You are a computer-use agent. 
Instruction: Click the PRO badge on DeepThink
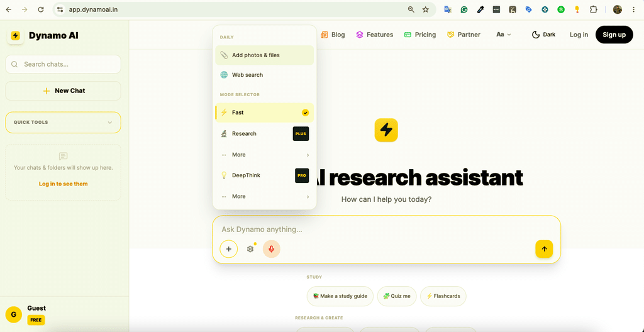pos(302,175)
